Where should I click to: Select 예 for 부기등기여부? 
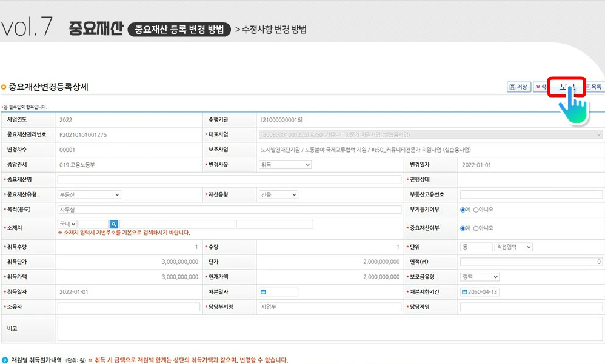point(463,210)
